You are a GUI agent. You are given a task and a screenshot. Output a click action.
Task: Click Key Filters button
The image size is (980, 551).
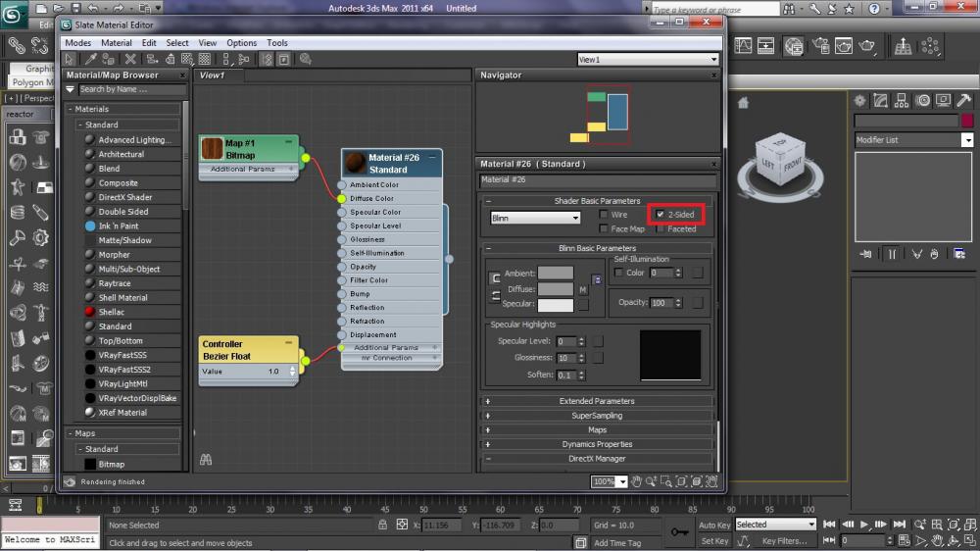point(784,541)
